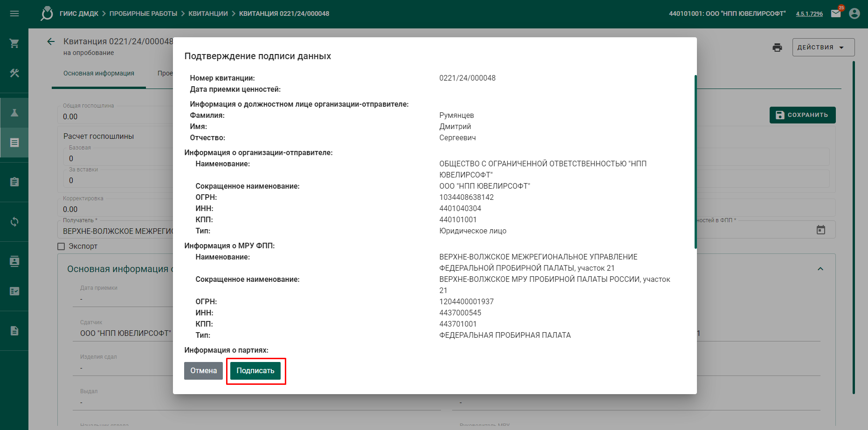868x430 pixels.
Task: Select surname Румянцев in dialog
Action: tap(456, 115)
